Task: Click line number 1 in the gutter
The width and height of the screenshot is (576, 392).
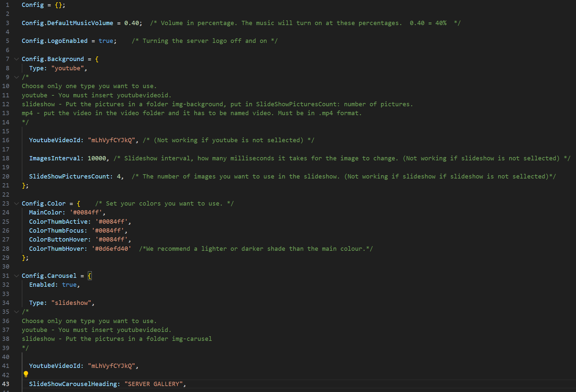Action: click(7, 5)
